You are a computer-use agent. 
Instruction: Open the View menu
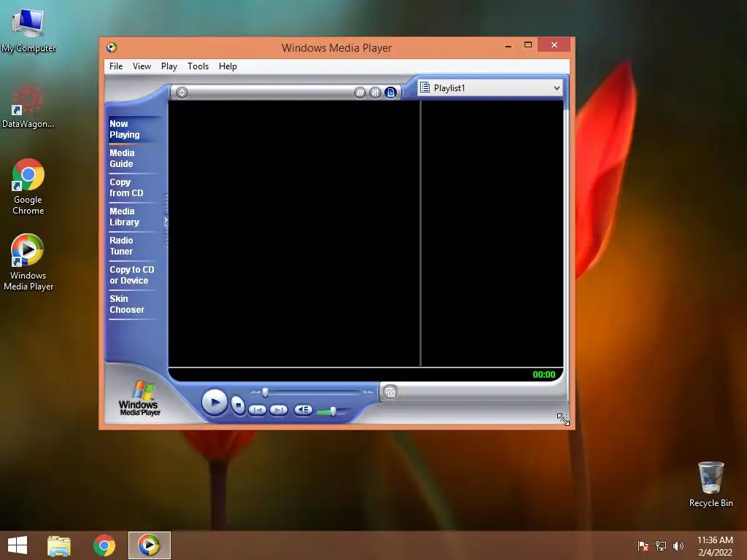coord(142,66)
